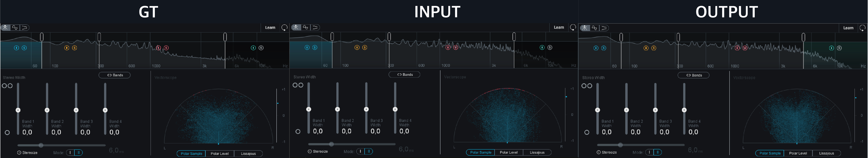The width and height of the screenshot is (868, 158).
Task: Click the circular reset icon in OUTPUT panel
Action: 863,28
